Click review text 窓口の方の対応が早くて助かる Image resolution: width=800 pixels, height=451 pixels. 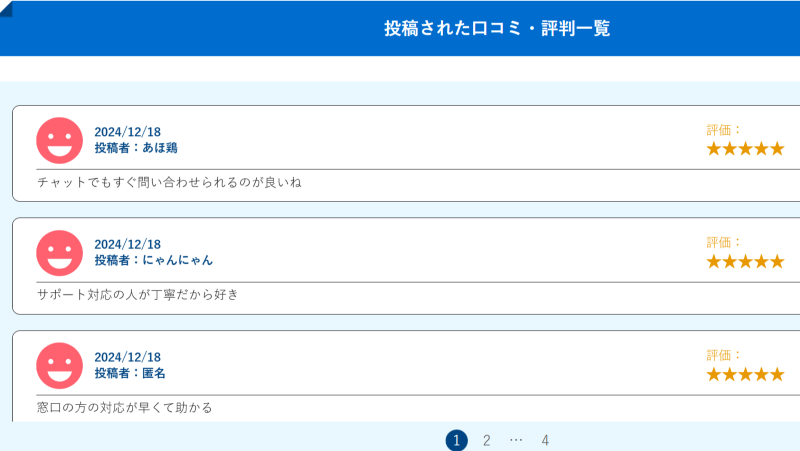(x=124, y=408)
